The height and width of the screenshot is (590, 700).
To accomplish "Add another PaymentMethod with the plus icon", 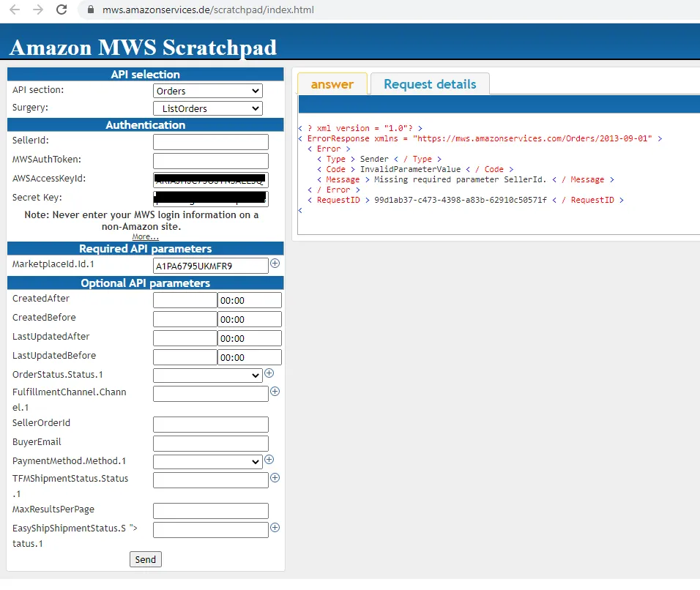I will point(269,459).
